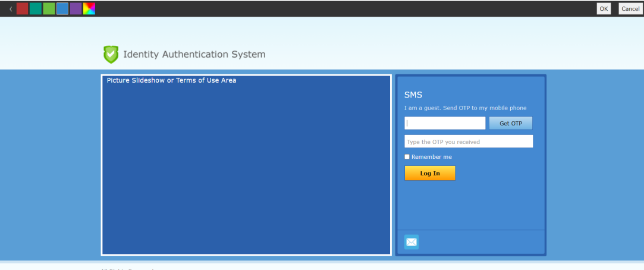644x270 pixels.
Task: Click the envelope mail icon
Action: click(411, 242)
